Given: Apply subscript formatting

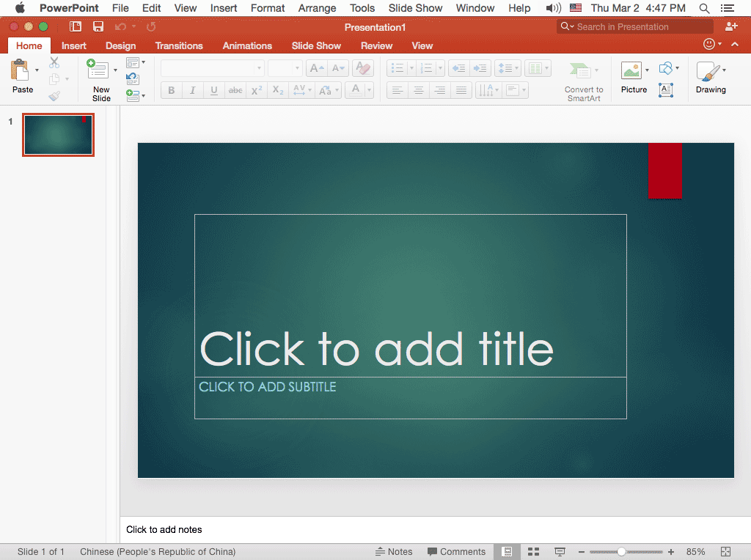Looking at the screenshot, I should click(278, 90).
